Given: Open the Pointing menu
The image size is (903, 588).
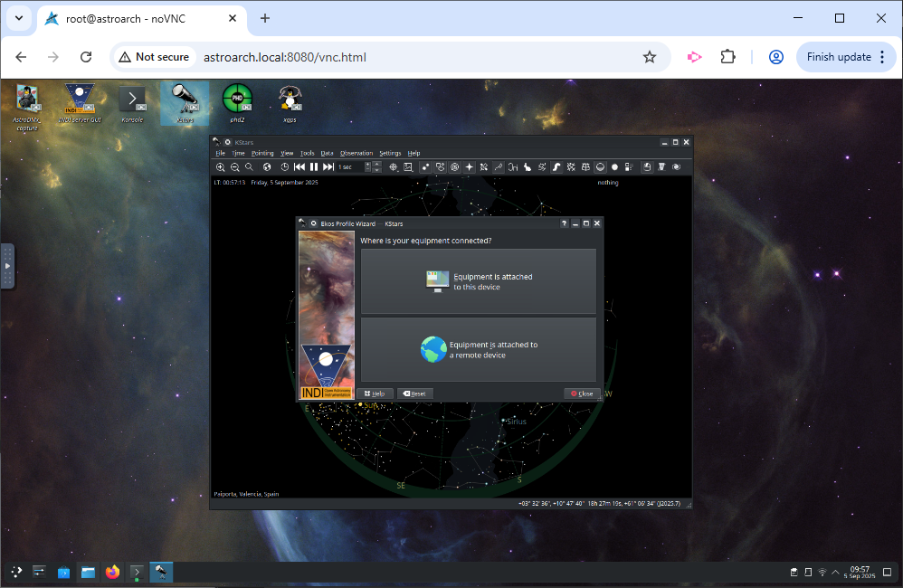Looking at the screenshot, I should coord(262,153).
